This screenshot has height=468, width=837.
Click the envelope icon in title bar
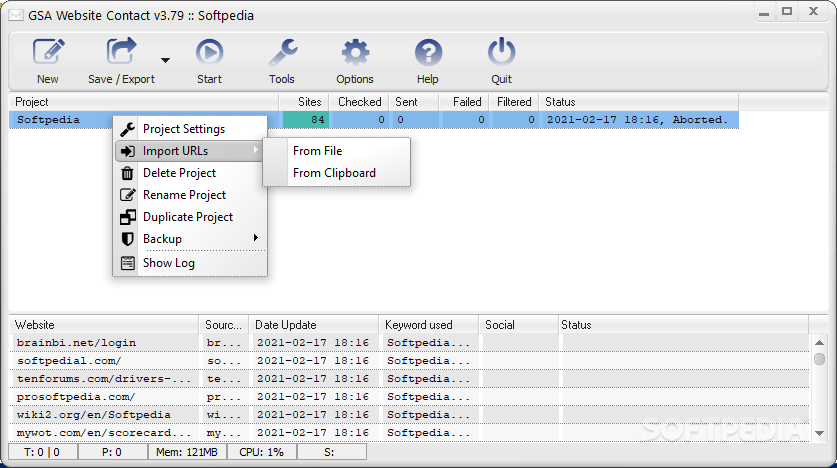point(16,15)
